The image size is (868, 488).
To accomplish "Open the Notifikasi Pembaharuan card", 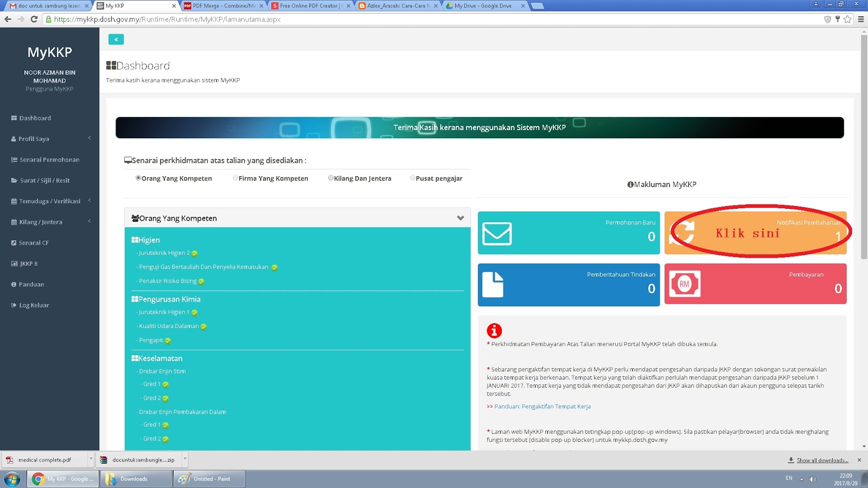I will coord(755,233).
